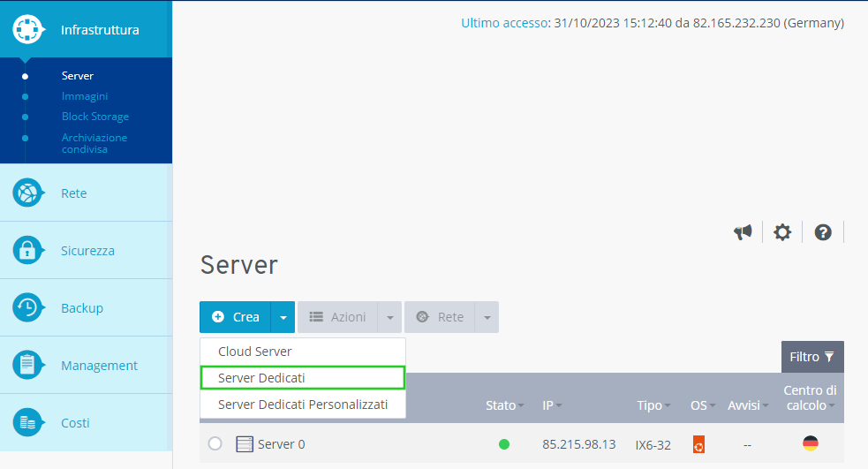This screenshot has width=868, height=469.
Task: Click the green status dot of Server 0
Action: tap(503, 444)
